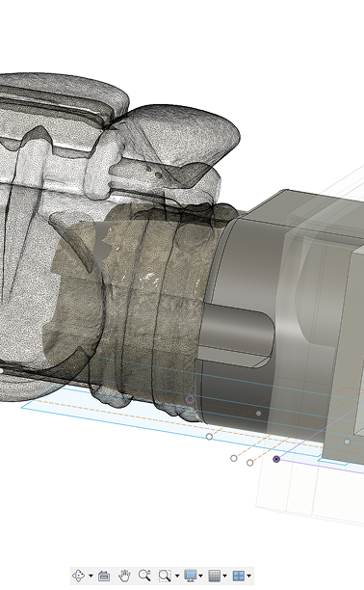Expand the Zoom Window options arrow
364x590 pixels.
click(177, 576)
